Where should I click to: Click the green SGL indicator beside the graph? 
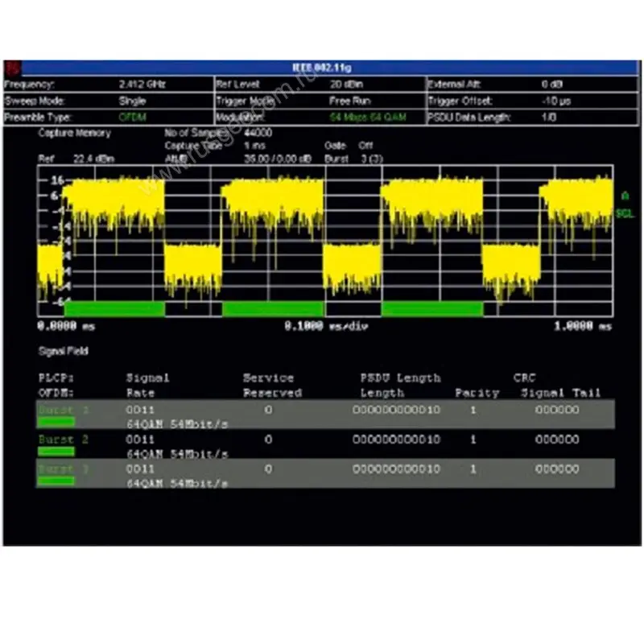[x=624, y=214]
